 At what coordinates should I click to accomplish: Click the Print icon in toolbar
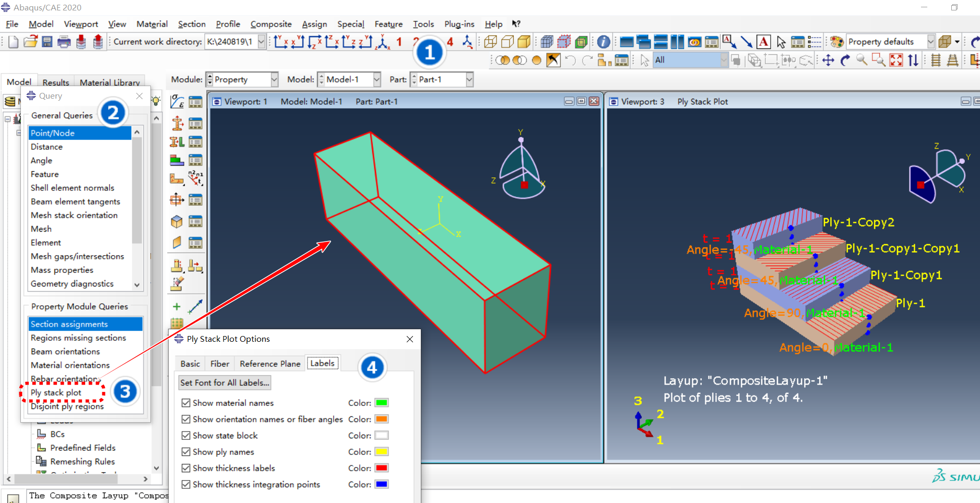click(x=64, y=42)
